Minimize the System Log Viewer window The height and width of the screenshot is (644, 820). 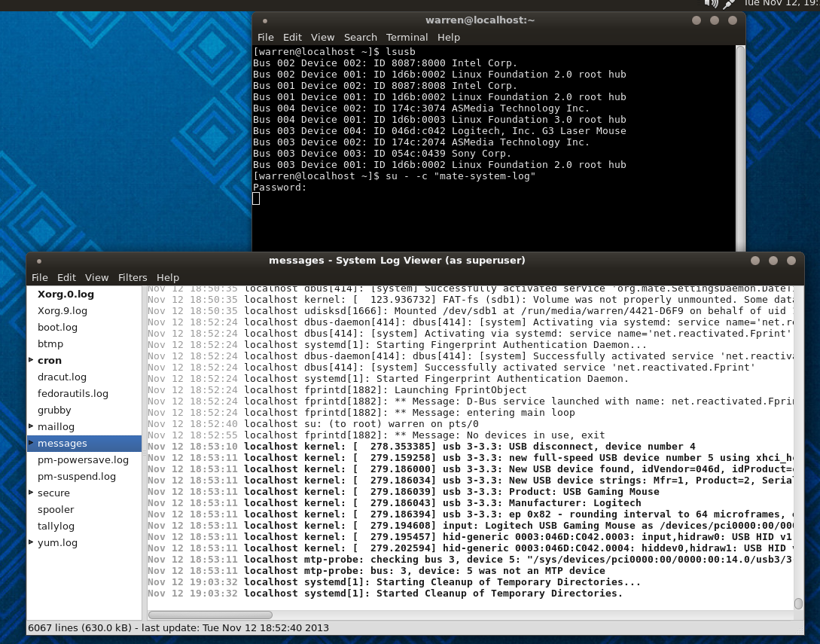(755, 261)
